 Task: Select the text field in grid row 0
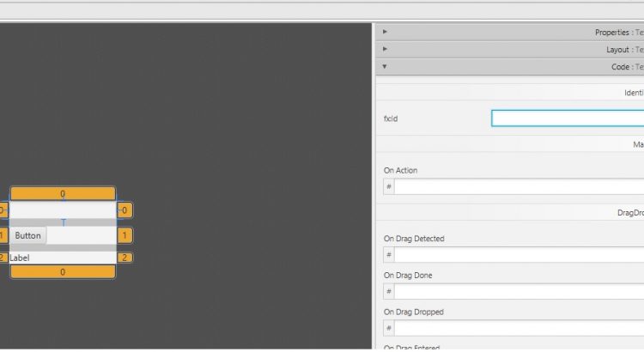[x=63, y=210]
